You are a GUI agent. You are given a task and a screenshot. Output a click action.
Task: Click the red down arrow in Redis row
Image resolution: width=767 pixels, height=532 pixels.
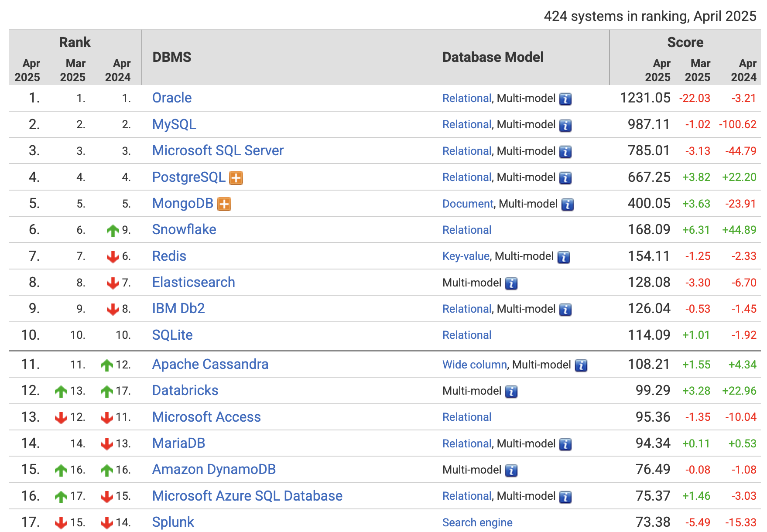(x=113, y=257)
